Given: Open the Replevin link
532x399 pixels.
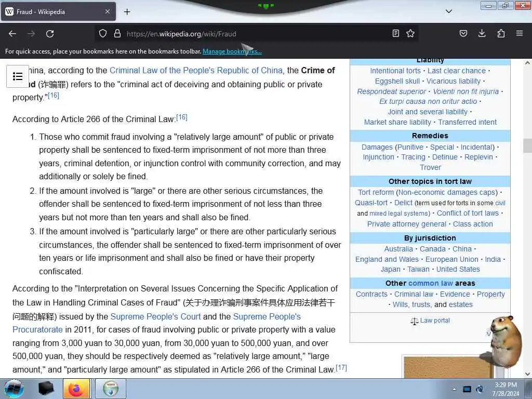Looking at the screenshot, I should point(478,157).
